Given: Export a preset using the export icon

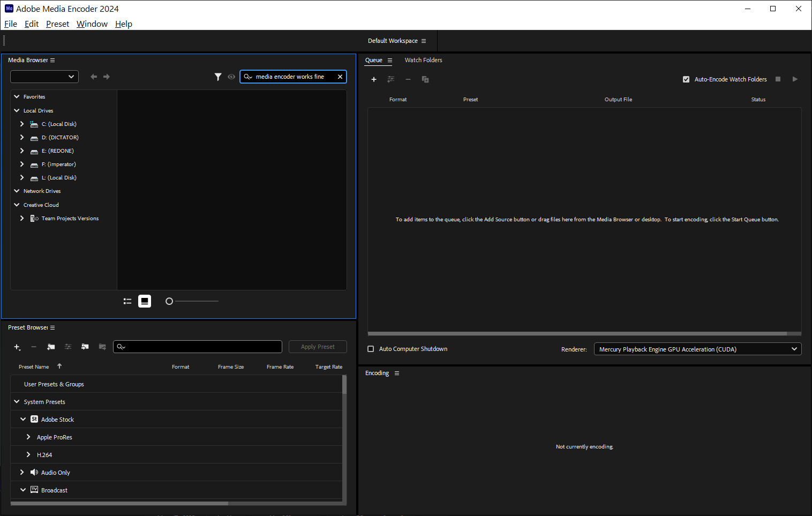Looking at the screenshot, I should point(102,347).
